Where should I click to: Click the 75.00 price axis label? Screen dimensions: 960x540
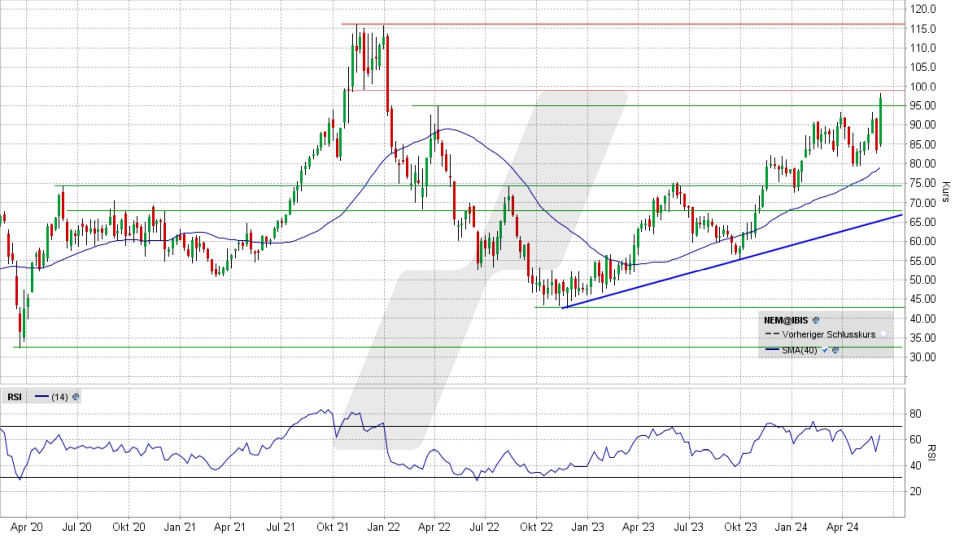click(923, 183)
